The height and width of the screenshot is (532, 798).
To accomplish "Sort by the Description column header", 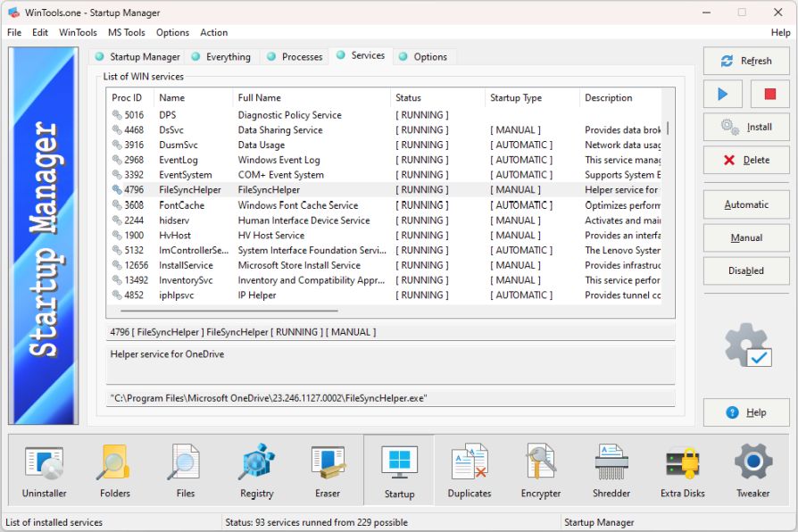I will click(621, 98).
